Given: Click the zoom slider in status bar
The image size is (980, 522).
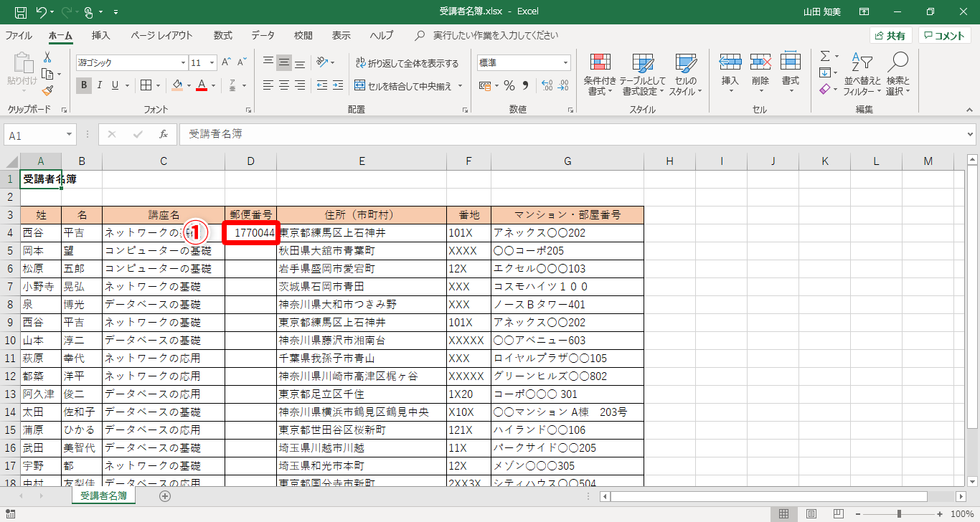Looking at the screenshot, I should coord(899,513).
